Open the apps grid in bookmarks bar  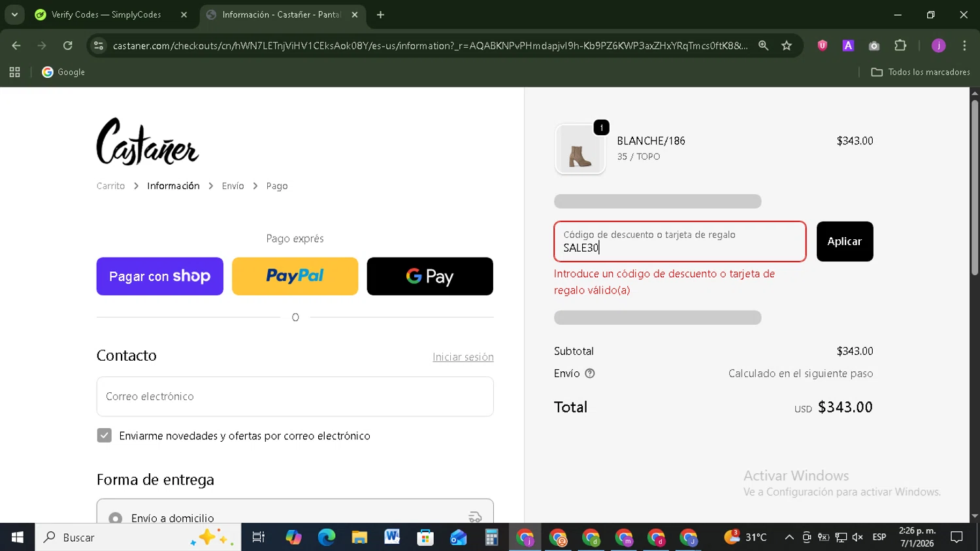tap(14, 72)
